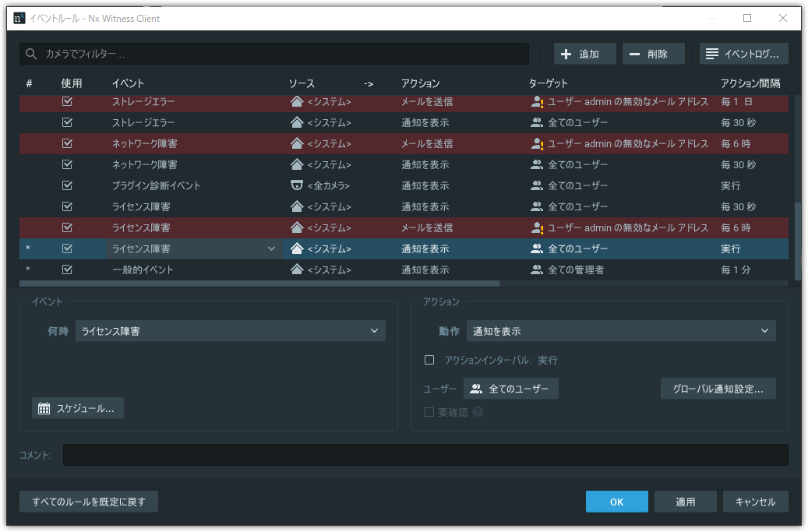Select the プラグイン診断イベント event name
The image size is (808, 532).
tap(156, 185)
